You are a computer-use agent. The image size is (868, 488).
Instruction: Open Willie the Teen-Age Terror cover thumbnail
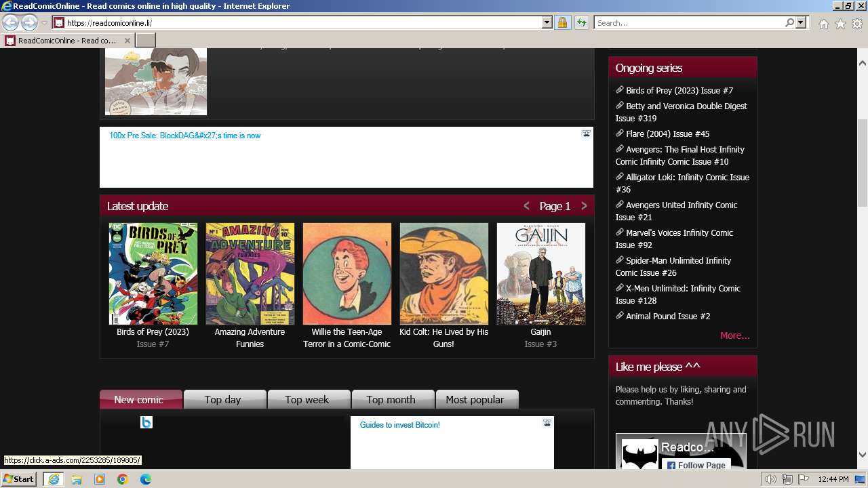[x=347, y=274]
